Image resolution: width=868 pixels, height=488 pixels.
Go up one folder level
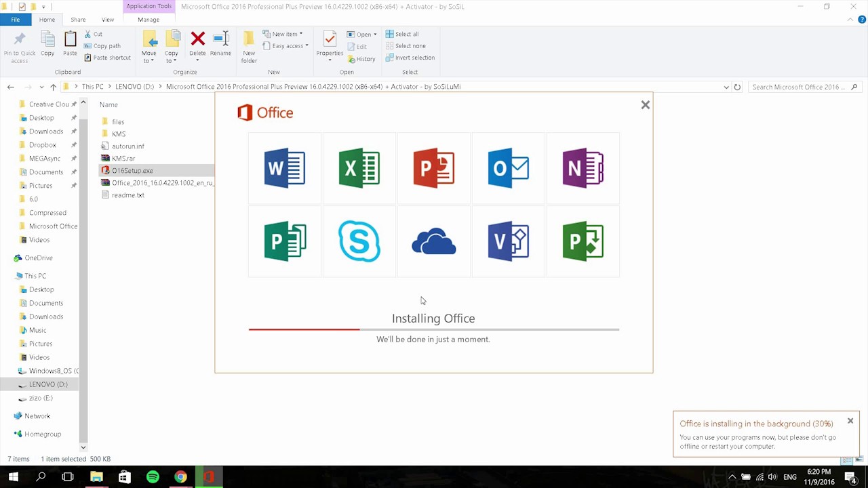53,87
